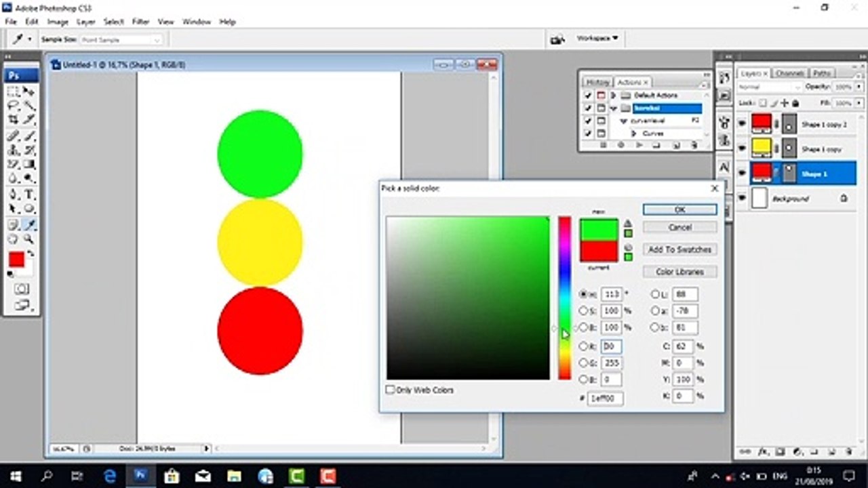
Task: Switch to the Paths tab
Action: click(822, 73)
